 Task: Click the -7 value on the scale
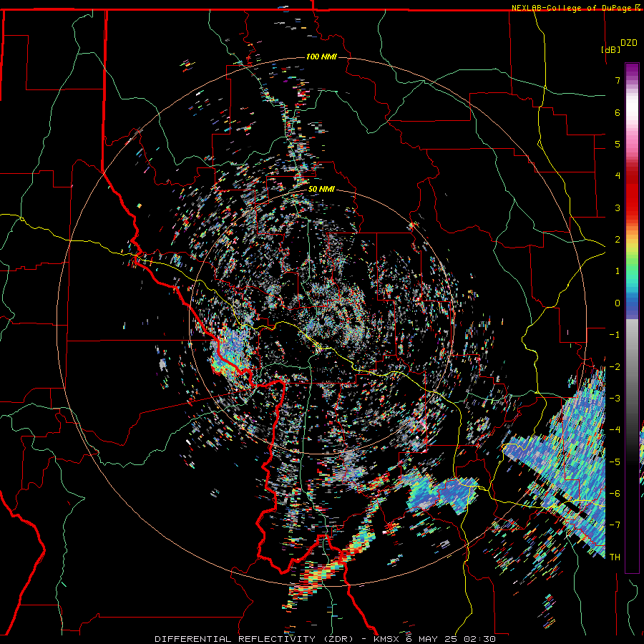(615, 525)
